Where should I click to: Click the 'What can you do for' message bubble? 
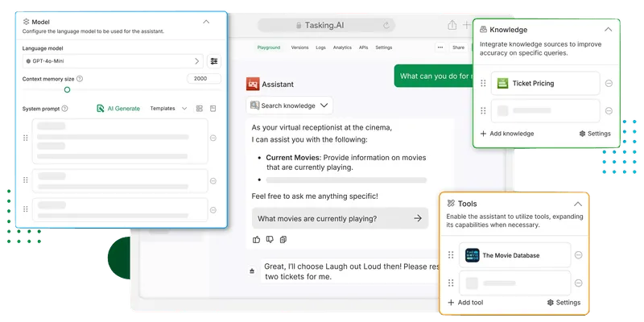pyautogui.click(x=433, y=76)
